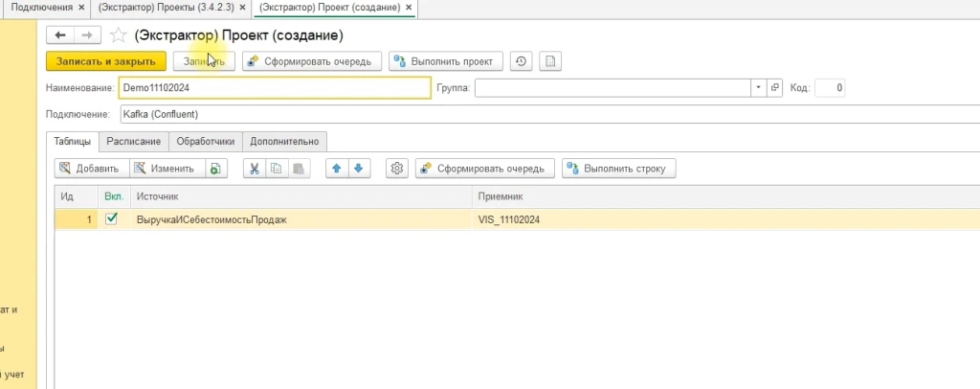Click the Наименование input field

pos(274,88)
